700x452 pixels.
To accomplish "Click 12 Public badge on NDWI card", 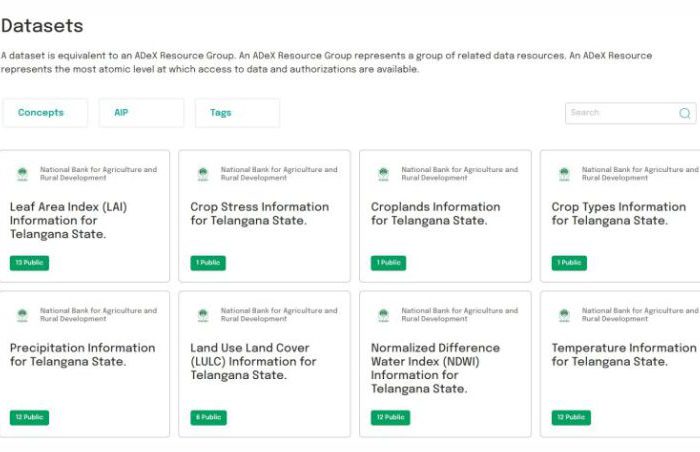I will 390,417.
